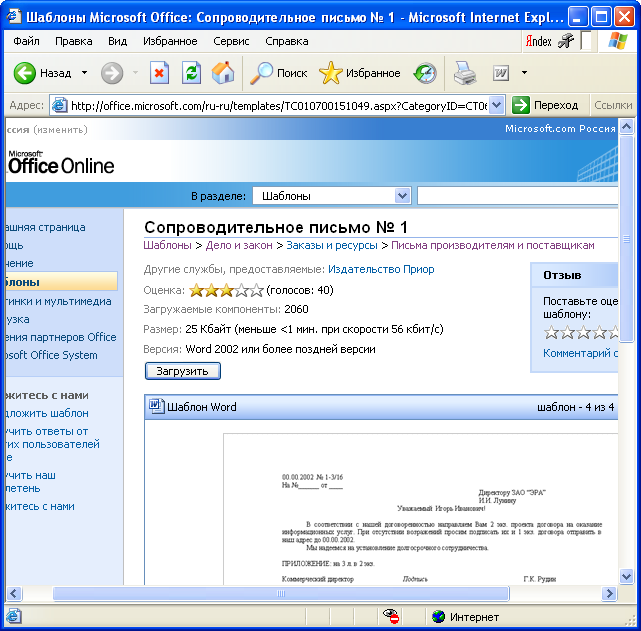
Task: Click sidebar link ending 'шняя страница'
Action: point(45,227)
